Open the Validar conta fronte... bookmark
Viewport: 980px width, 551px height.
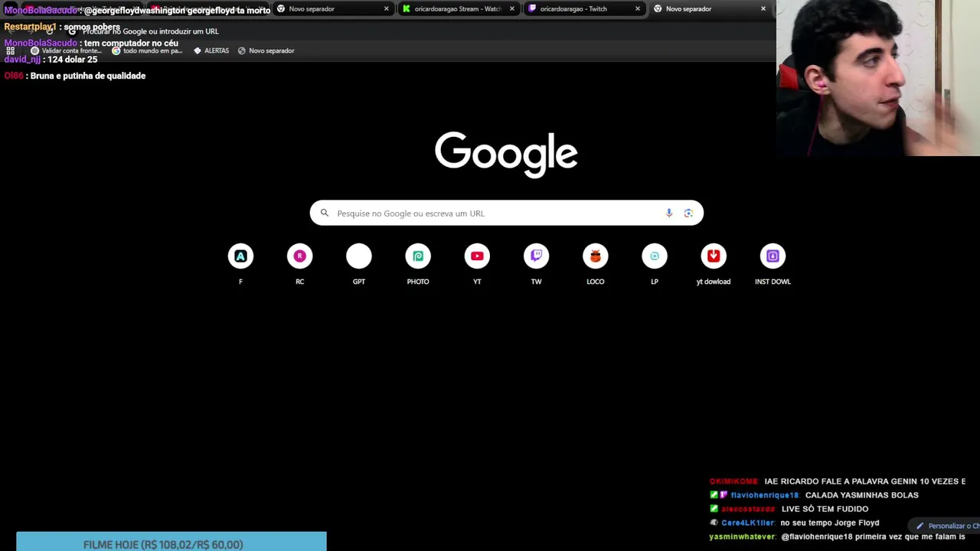pos(66,51)
